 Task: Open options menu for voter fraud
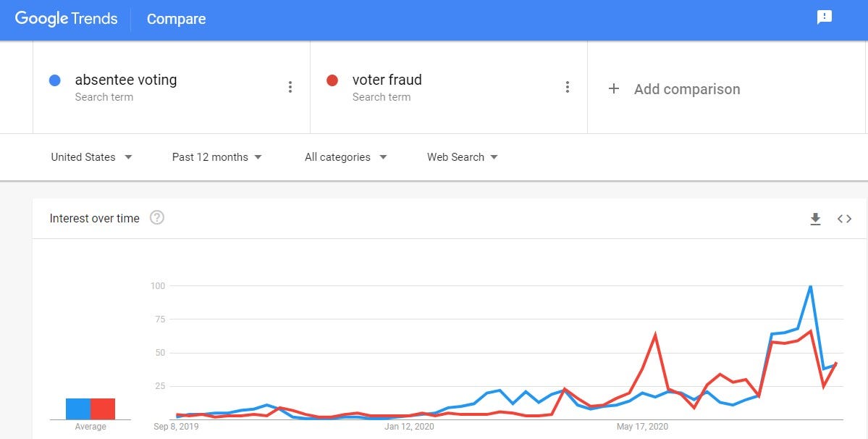[568, 88]
